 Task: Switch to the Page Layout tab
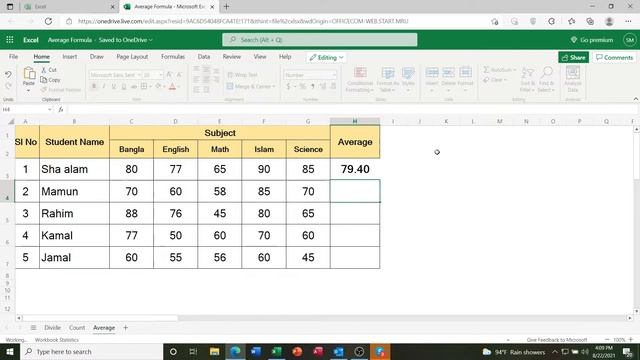point(132,57)
